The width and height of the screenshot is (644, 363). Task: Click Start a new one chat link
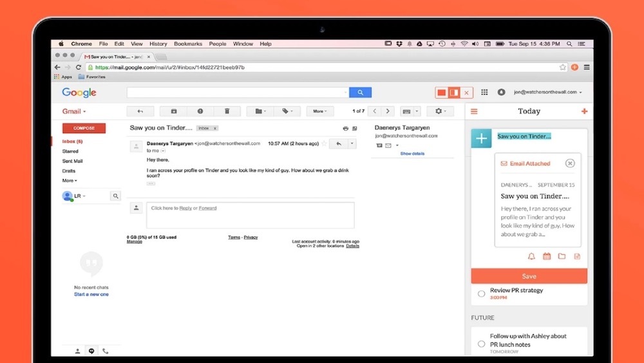[x=91, y=294]
